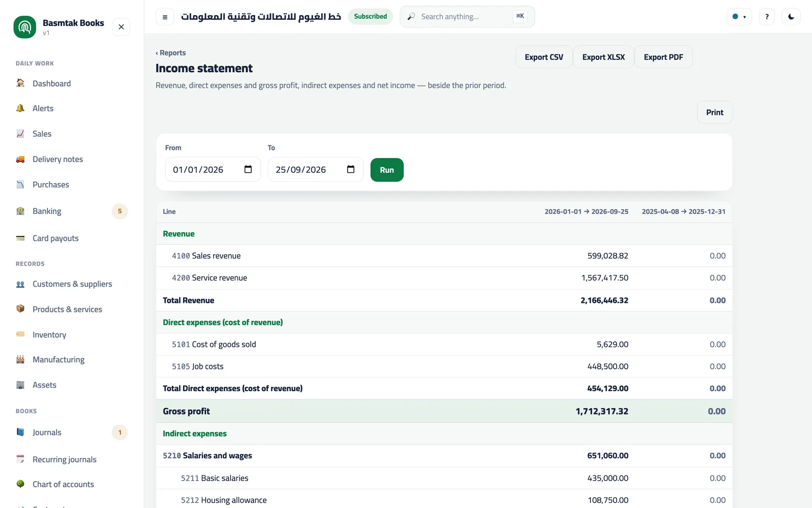Toggle dark mode with the moon icon
The image size is (812, 508).
[x=791, y=17]
